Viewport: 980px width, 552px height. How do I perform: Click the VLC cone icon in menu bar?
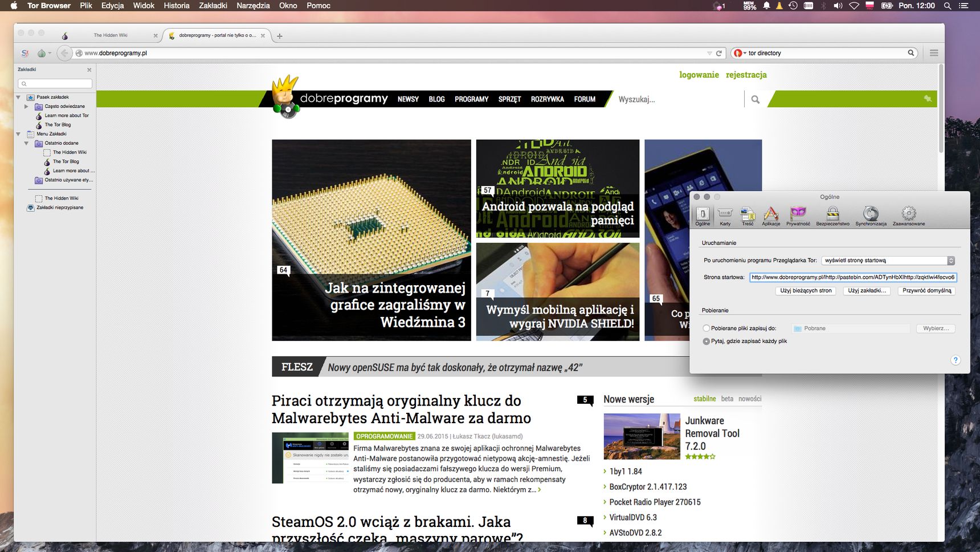pyautogui.click(x=779, y=6)
